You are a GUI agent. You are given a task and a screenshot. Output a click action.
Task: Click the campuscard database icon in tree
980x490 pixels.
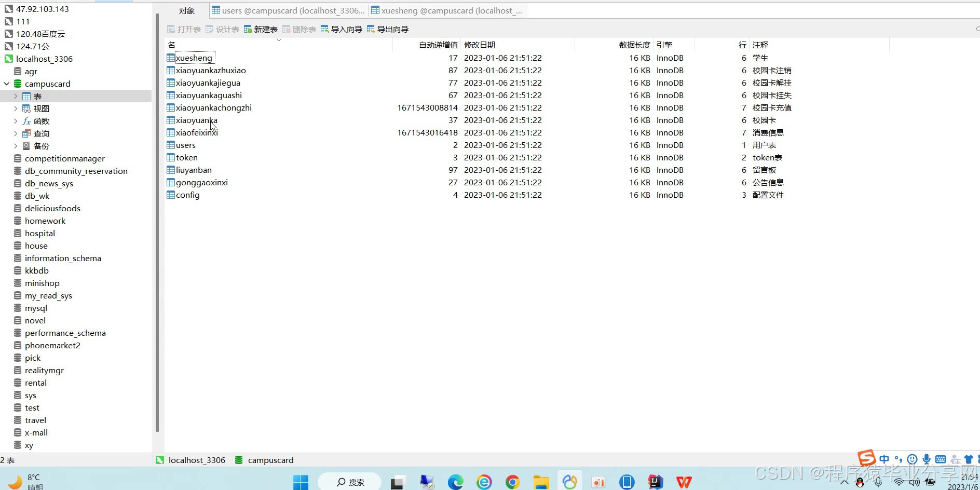18,84
